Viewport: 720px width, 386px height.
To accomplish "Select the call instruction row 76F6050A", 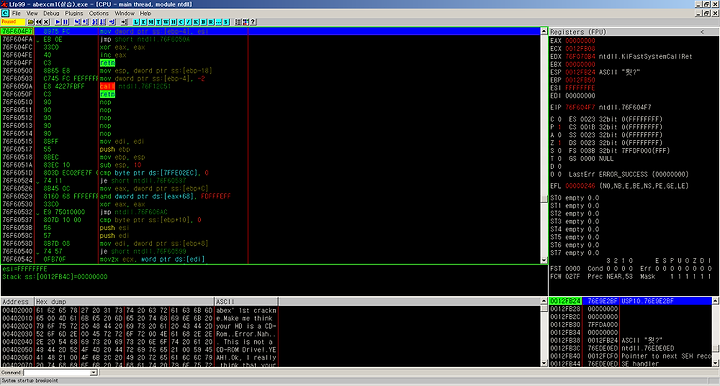I will coord(270,86).
